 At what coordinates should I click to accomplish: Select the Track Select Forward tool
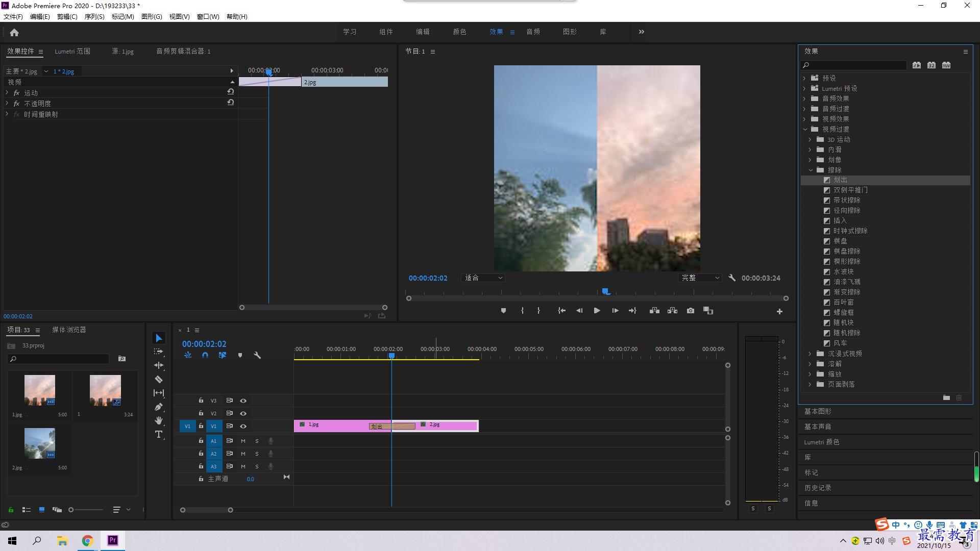click(159, 352)
